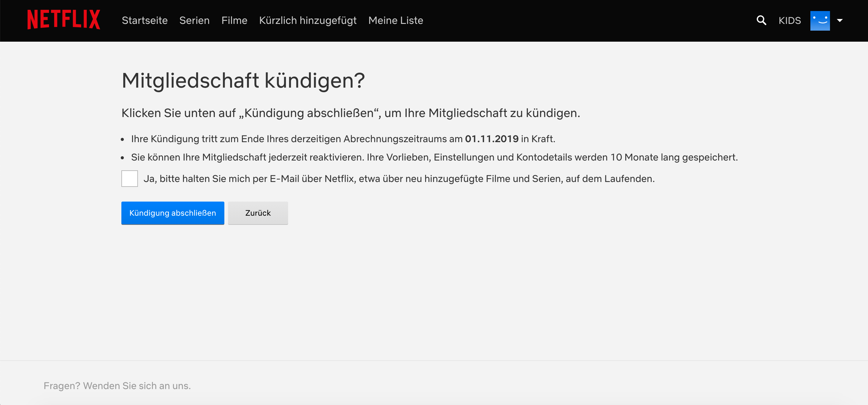Click the Zurück button

click(x=257, y=213)
